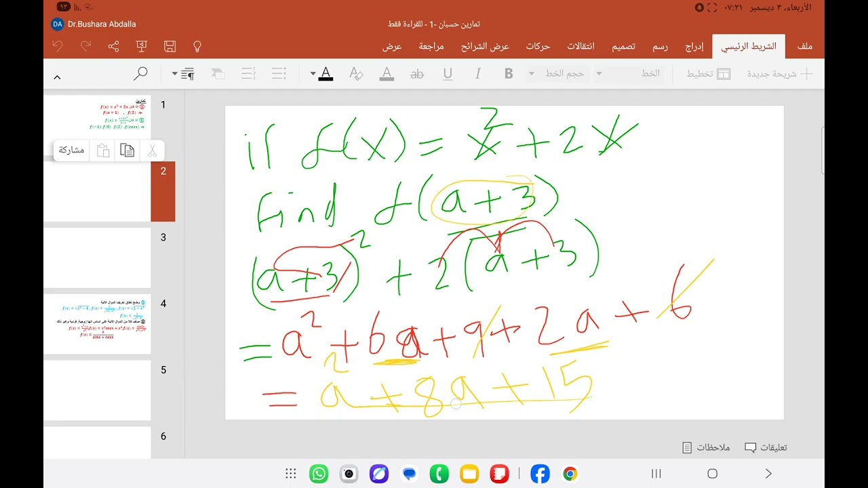
Task: Open the paragraph options dropdown arrow
Action: pyautogui.click(x=174, y=74)
